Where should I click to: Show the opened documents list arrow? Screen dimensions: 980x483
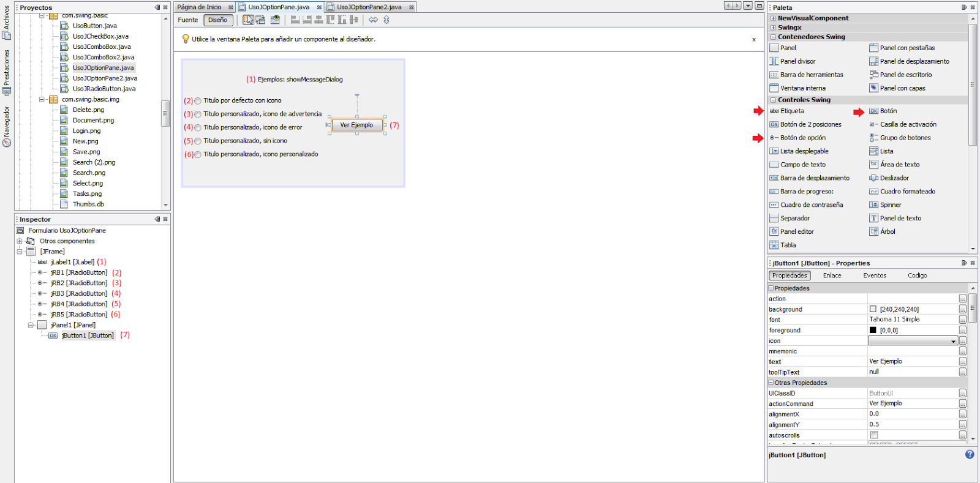click(x=748, y=6)
